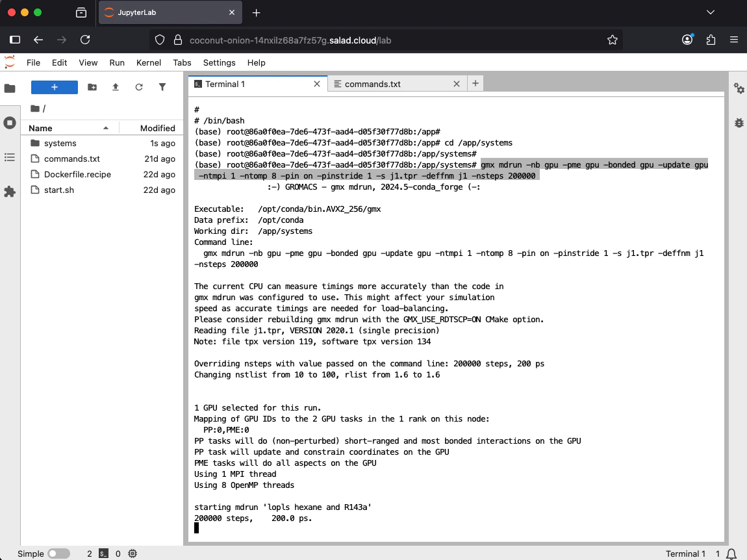Click the terminal count status bar icon

point(103,554)
